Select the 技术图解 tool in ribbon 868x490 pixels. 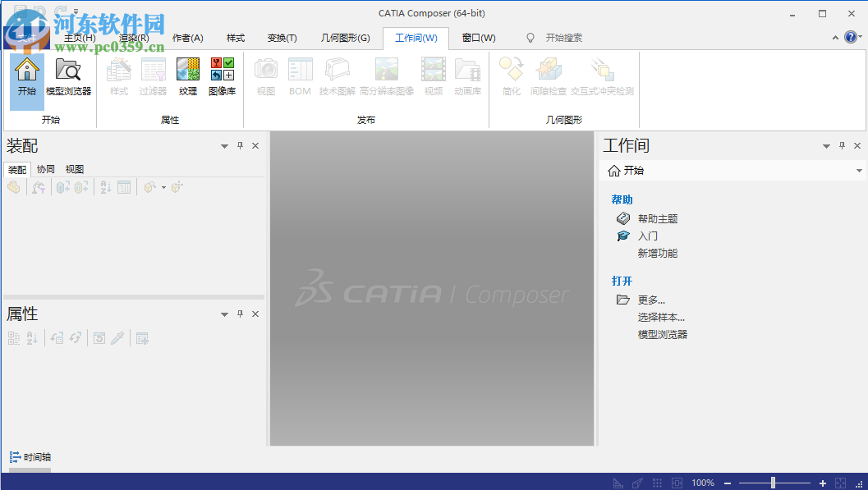coord(338,76)
